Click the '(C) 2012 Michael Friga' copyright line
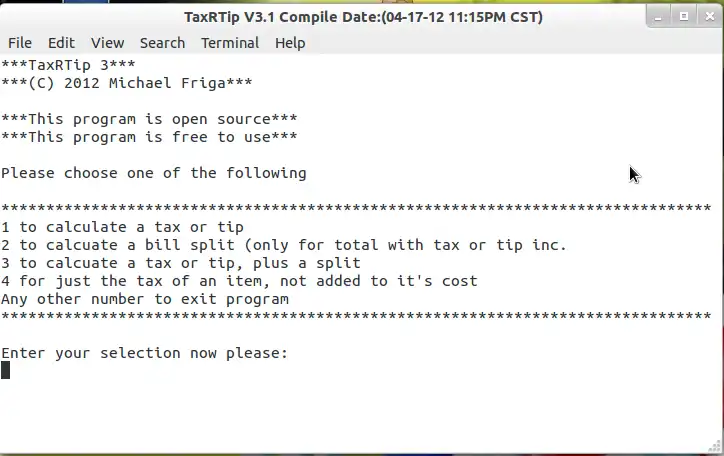Screen dimensions: 724x456 click(x=126, y=83)
